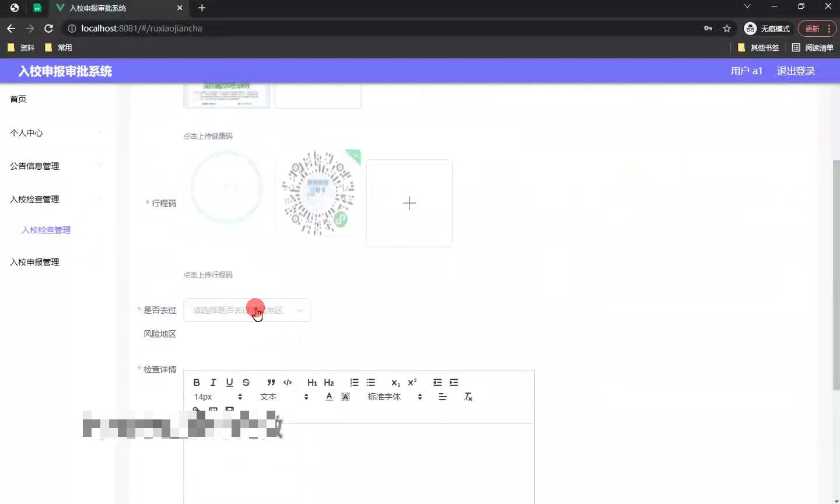Screen dimensions: 840x504
Task: View site information for localhost
Action: 72,29
